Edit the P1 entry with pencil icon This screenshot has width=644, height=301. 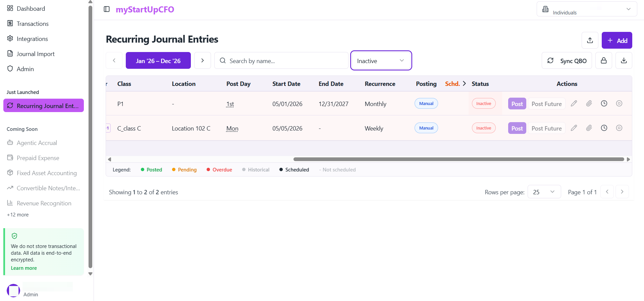click(574, 103)
